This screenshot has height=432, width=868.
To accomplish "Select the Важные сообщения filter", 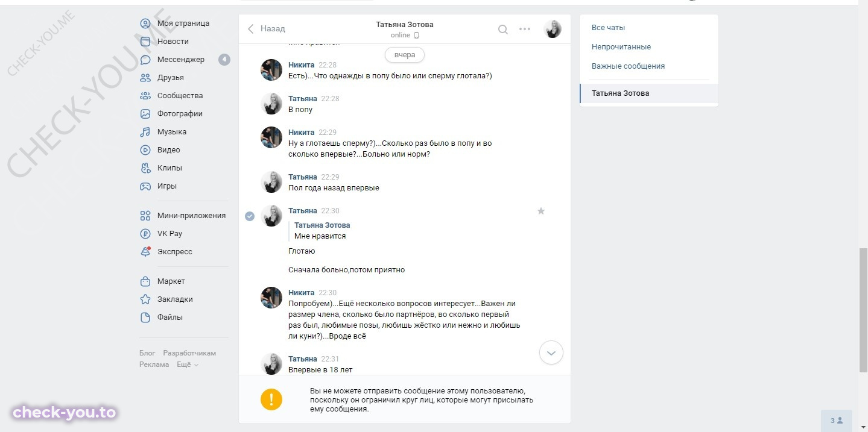I will [628, 66].
